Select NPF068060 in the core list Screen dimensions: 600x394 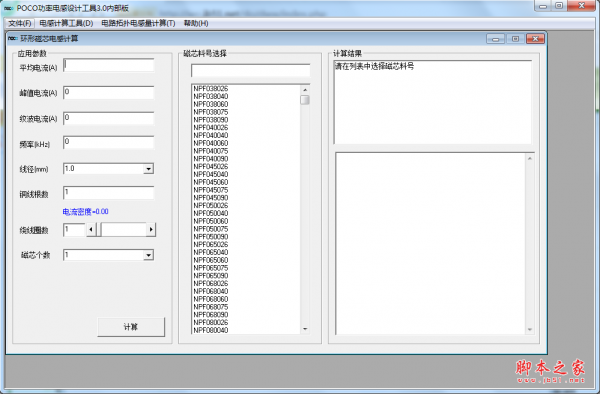click(x=211, y=299)
